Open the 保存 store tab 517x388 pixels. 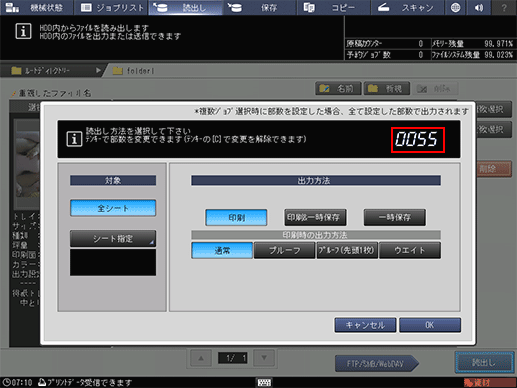(x=260, y=7)
